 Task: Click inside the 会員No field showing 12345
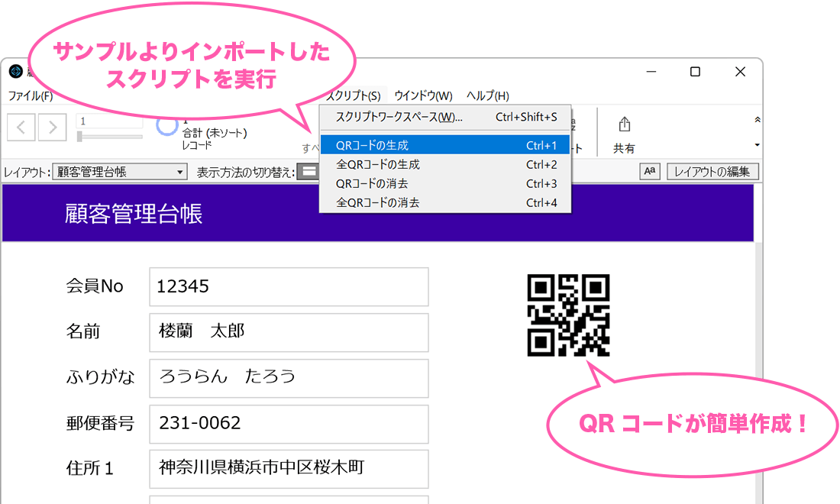[x=288, y=286]
